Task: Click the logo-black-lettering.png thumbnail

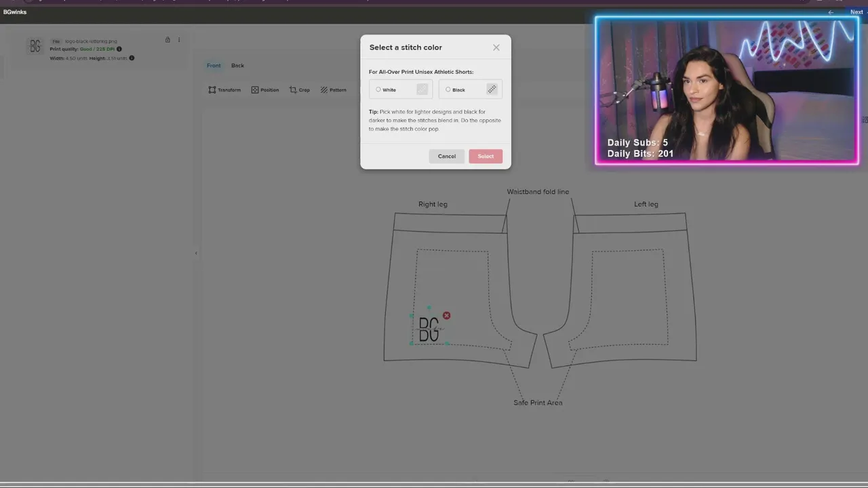Action: click(x=35, y=46)
